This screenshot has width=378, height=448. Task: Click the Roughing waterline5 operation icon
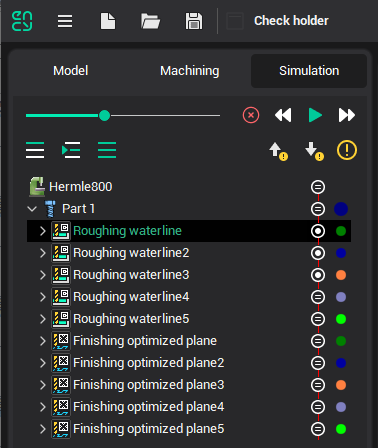click(61, 319)
